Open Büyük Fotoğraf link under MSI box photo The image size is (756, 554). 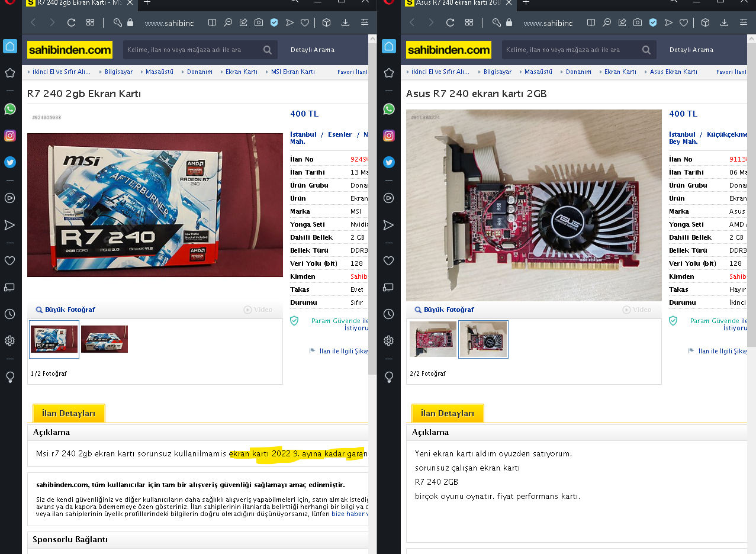point(66,310)
